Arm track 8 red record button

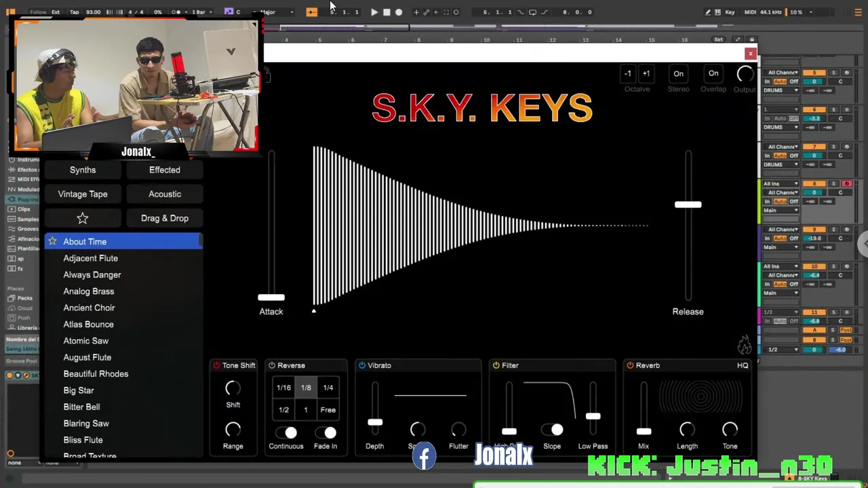point(846,184)
